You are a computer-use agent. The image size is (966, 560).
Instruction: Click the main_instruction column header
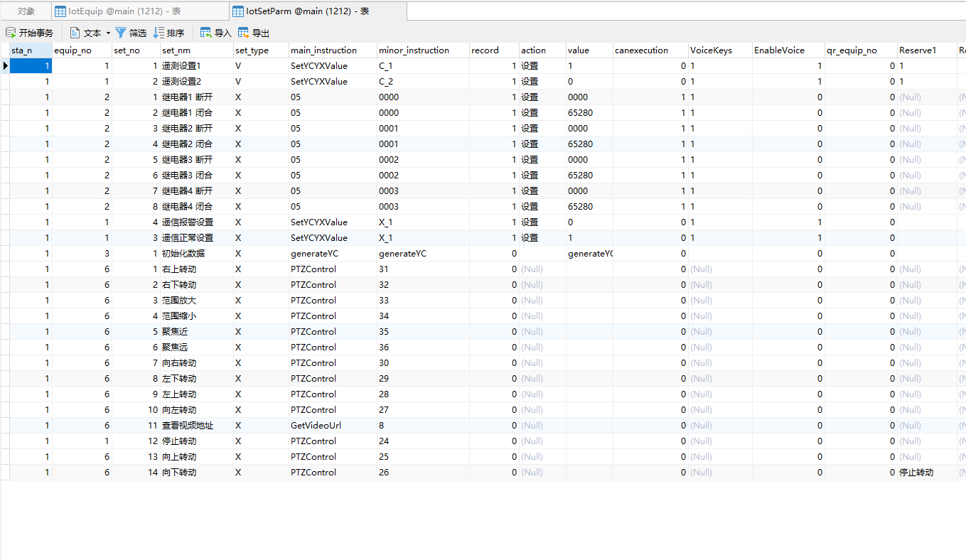click(323, 50)
